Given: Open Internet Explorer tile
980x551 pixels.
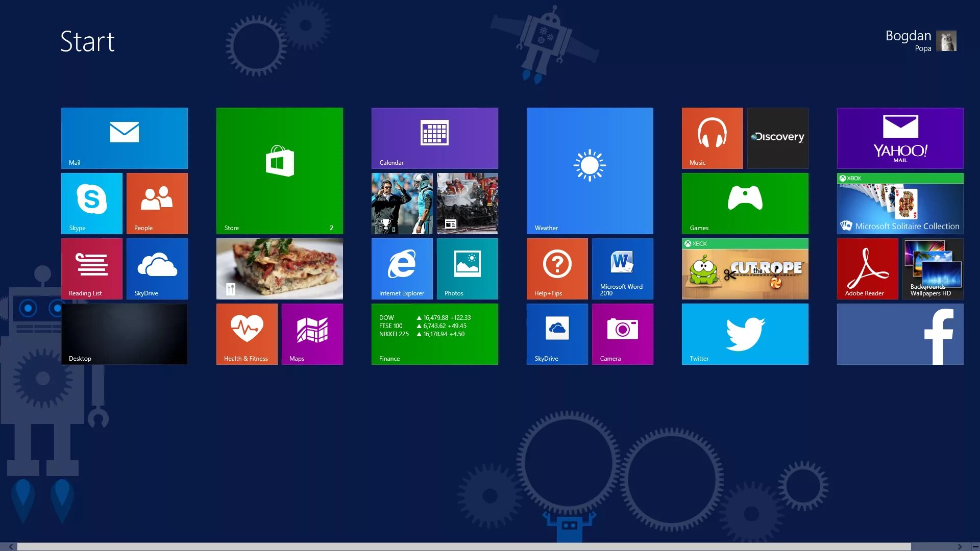Looking at the screenshot, I should tap(402, 268).
